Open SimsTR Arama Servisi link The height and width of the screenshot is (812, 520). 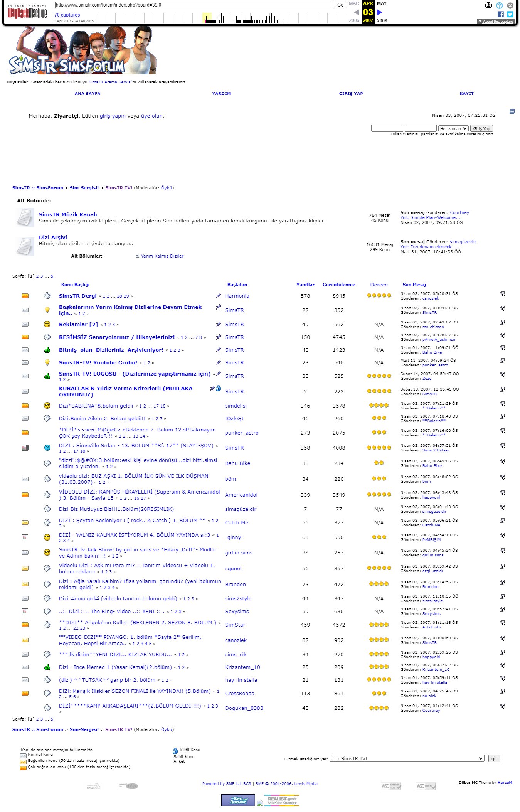[111, 82]
